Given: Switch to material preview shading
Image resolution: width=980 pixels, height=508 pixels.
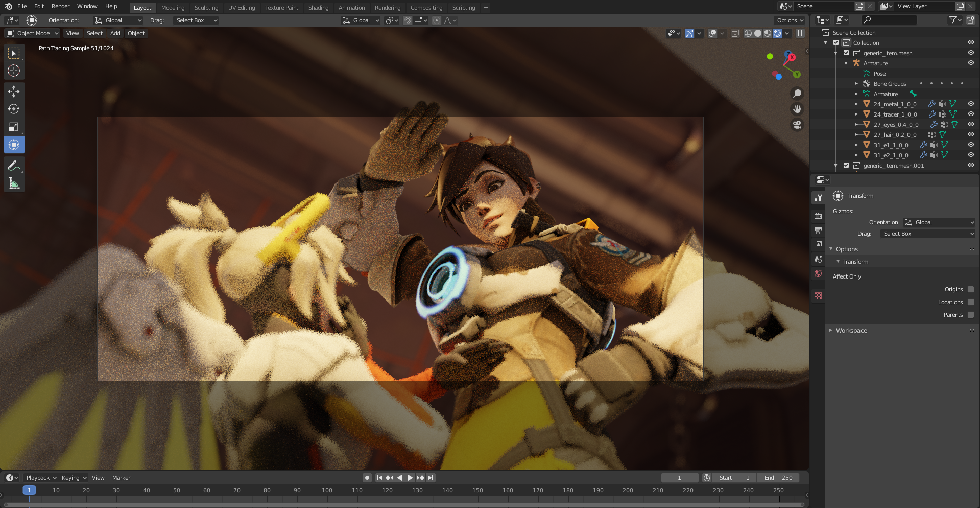Looking at the screenshot, I should pyautogui.click(x=768, y=33).
